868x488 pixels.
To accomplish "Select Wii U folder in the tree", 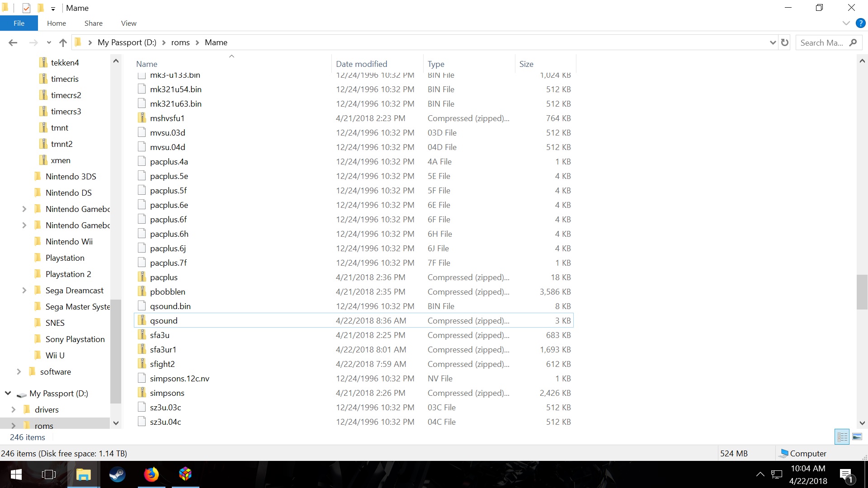I will click(x=55, y=356).
